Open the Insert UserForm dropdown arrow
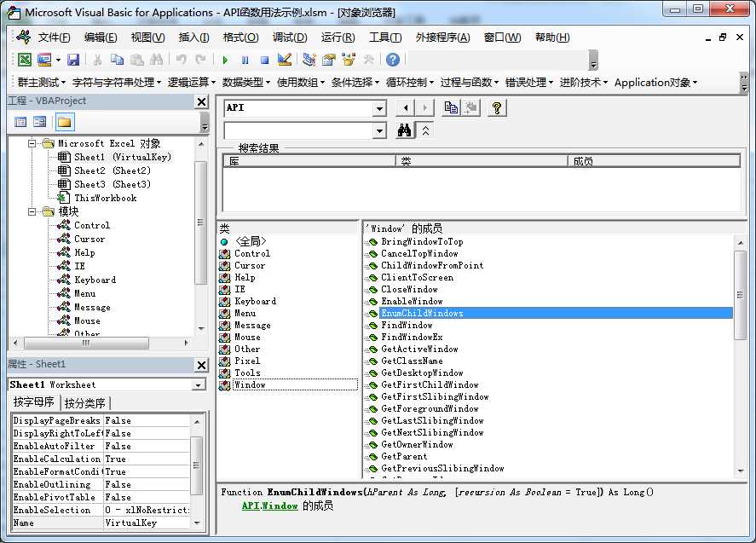Screen dimensions: 756x543 pyautogui.click(x=58, y=61)
